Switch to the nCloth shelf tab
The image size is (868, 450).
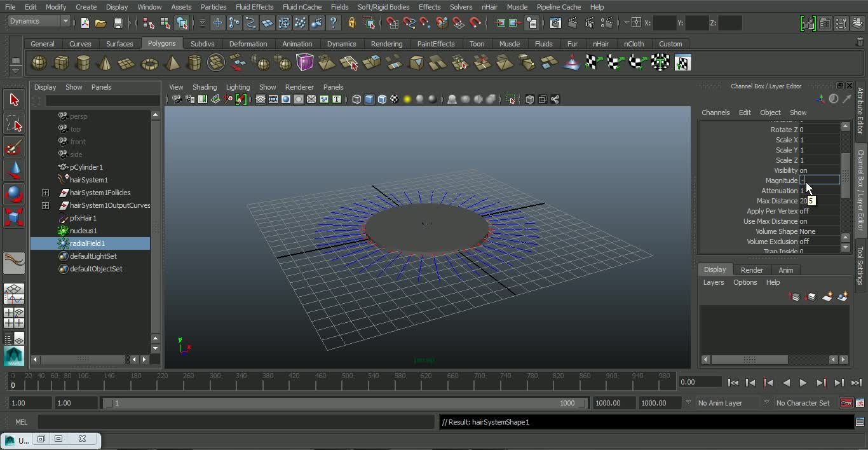coord(634,44)
